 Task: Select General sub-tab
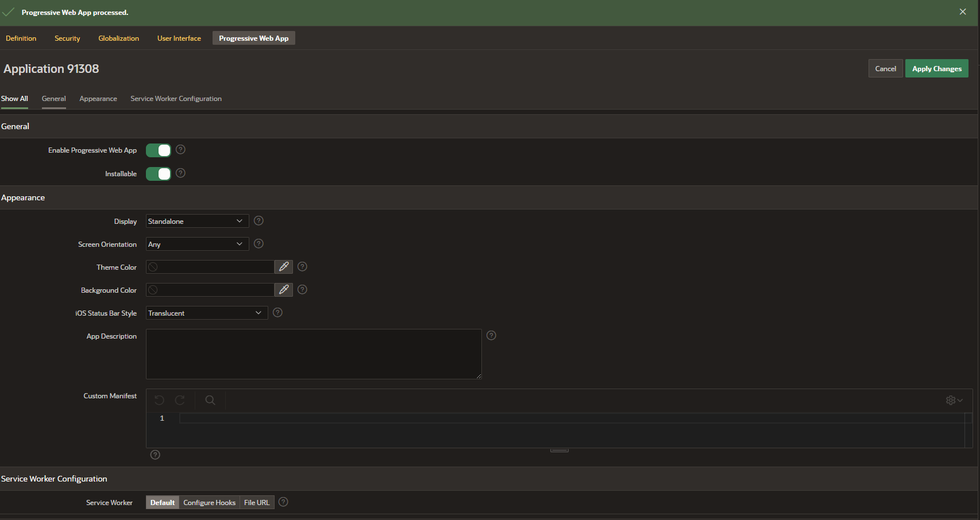coord(54,99)
